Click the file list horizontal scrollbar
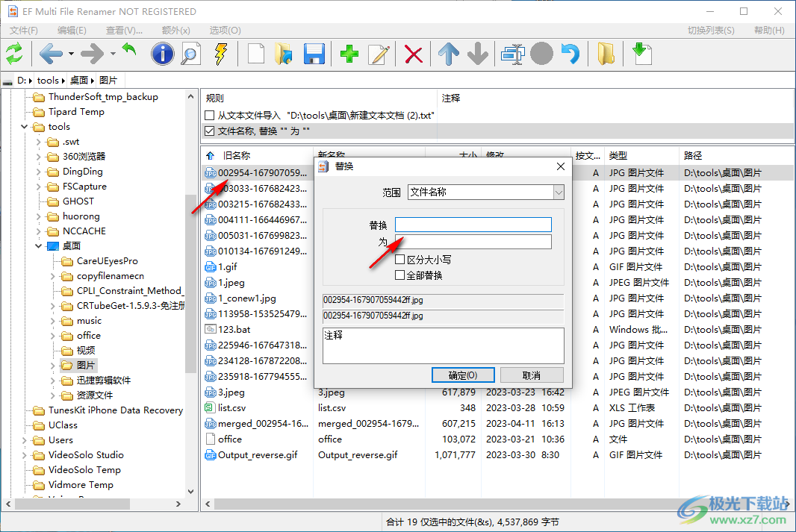The width and height of the screenshot is (796, 532). coord(497,504)
